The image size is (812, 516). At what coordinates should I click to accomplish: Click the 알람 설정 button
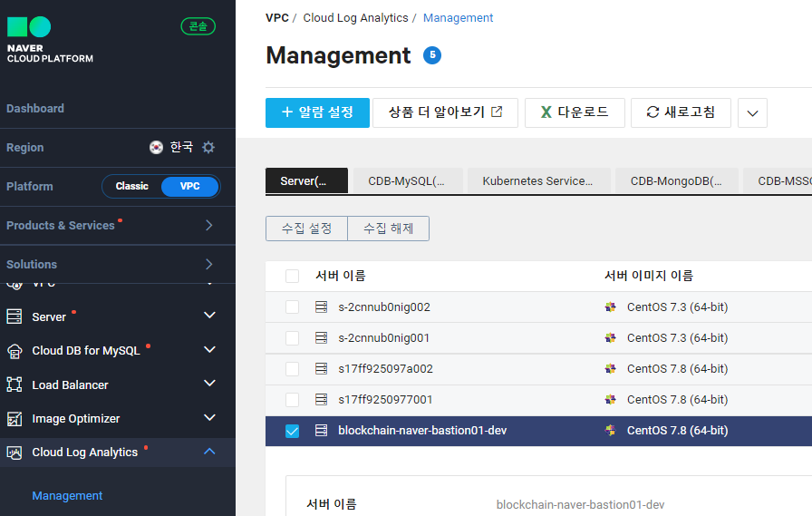point(317,112)
